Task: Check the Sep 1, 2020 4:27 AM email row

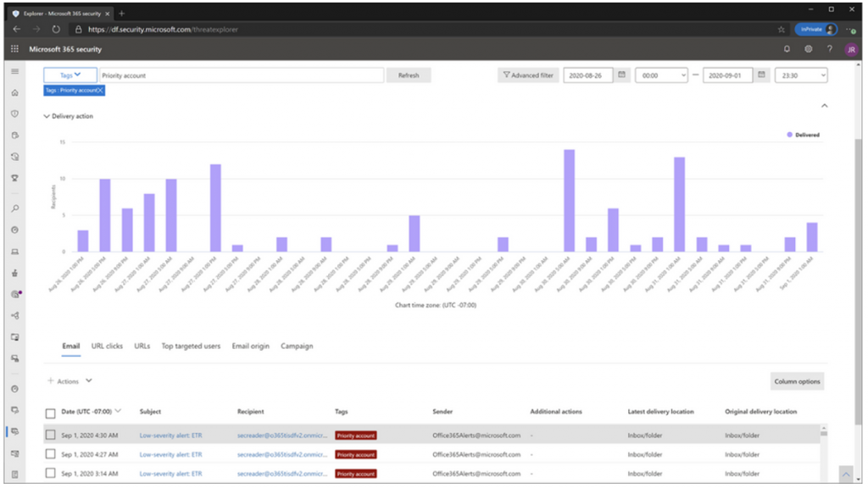Action: [x=50, y=454]
